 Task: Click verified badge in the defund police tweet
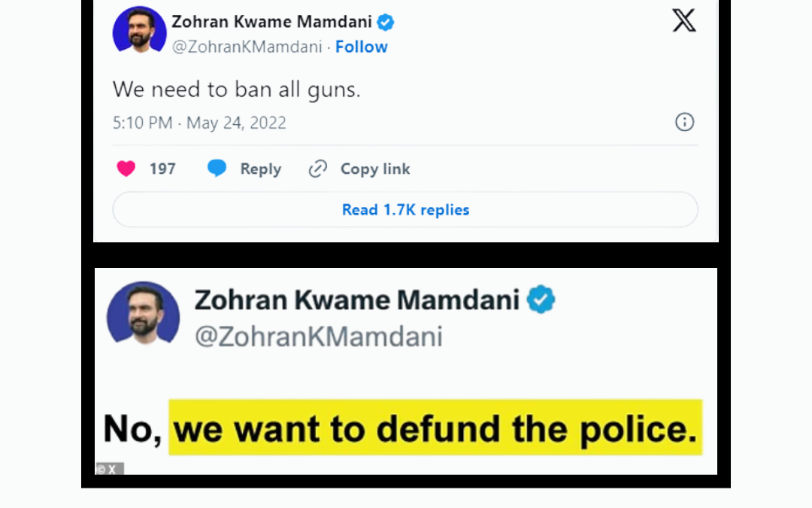coord(541,300)
